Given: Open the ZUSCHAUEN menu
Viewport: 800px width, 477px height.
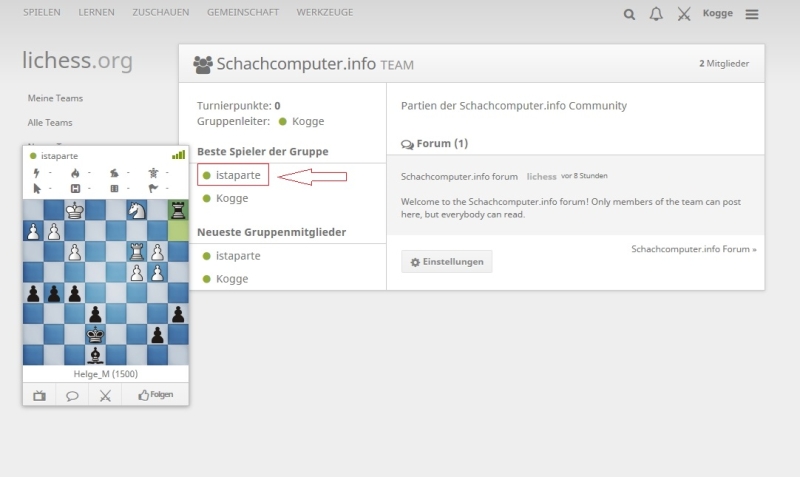Looking at the screenshot, I should (x=161, y=12).
